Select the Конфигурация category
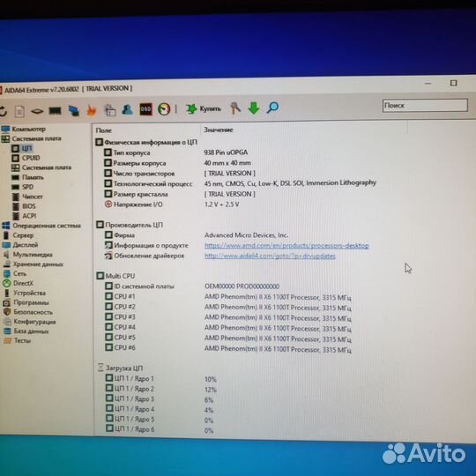Image resolution: width=476 pixels, height=476 pixels. tap(29, 322)
